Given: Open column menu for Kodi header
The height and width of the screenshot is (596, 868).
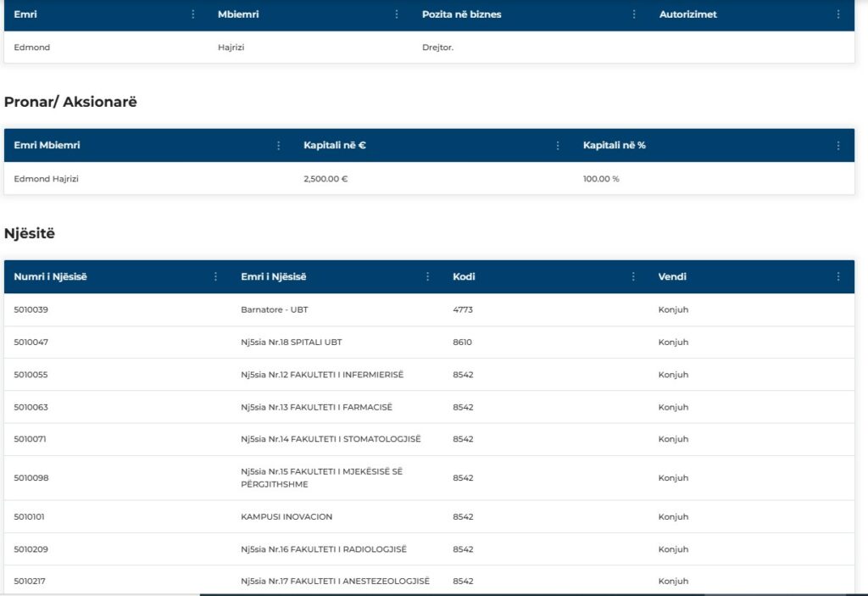Looking at the screenshot, I should click(633, 276).
